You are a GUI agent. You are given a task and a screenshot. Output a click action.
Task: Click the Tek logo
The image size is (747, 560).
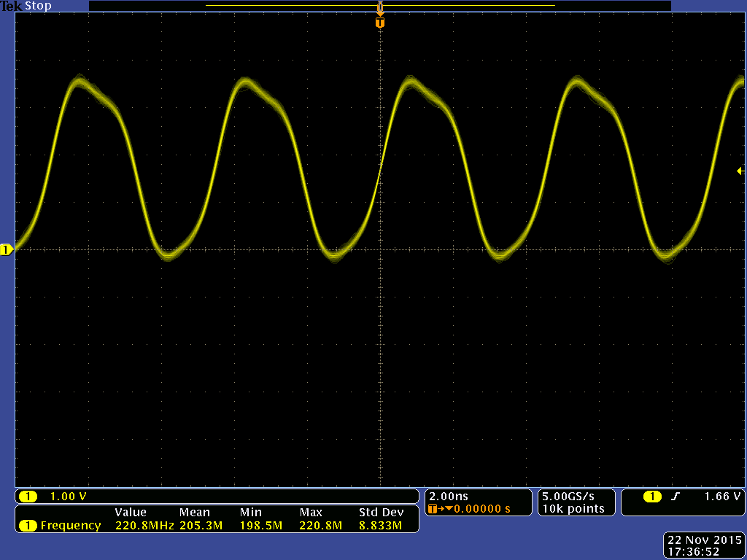point(11,6)
